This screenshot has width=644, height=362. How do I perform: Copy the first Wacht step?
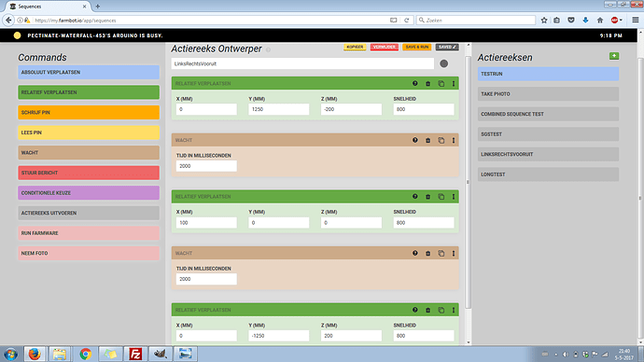point(441,140)
